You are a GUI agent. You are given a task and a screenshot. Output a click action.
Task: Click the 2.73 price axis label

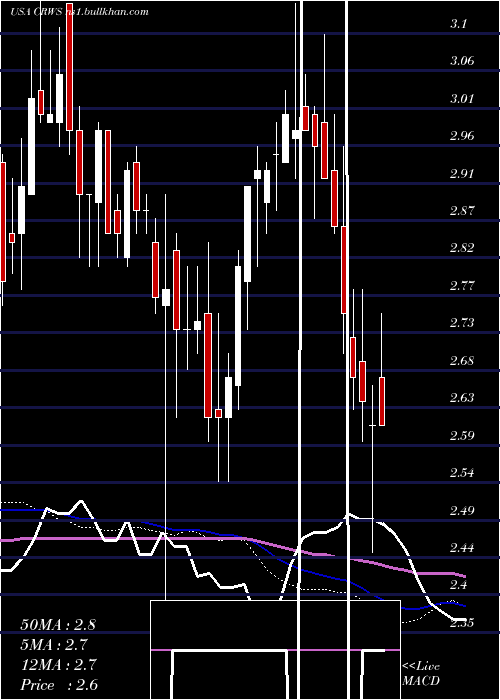[462, 323]
